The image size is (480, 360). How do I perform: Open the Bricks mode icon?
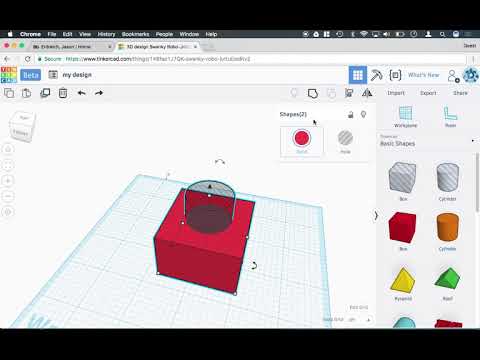point(395,75)
